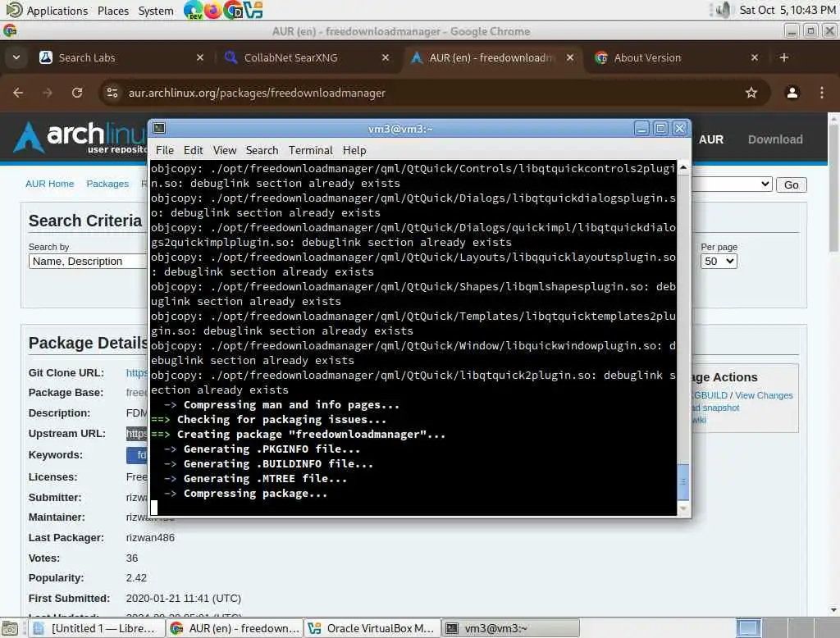
Task: Reload the AUR page
Action: 77,93
